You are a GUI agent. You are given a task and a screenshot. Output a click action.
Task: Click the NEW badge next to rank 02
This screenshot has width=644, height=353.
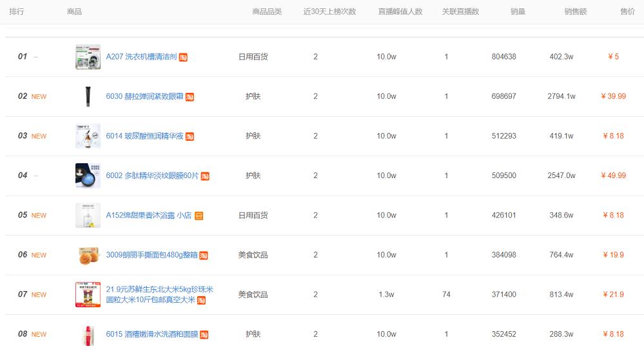(39, 97)
